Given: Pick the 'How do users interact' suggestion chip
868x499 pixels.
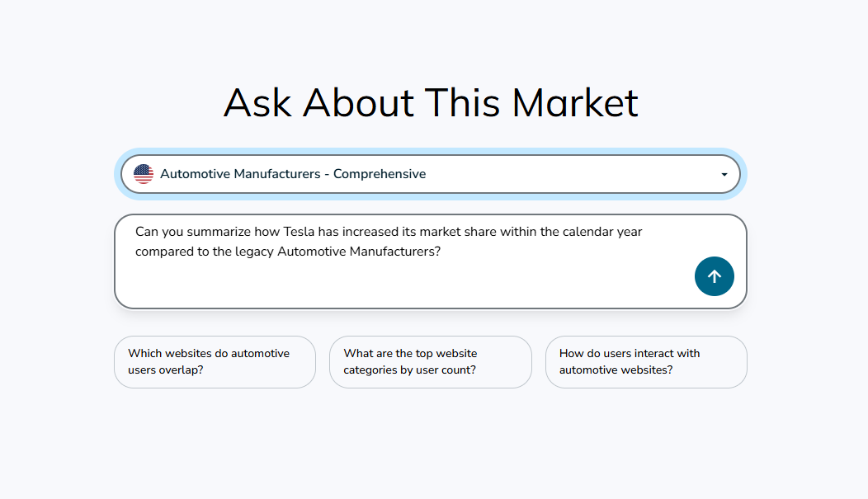Looking at the screenshot, I should [646, 361].
